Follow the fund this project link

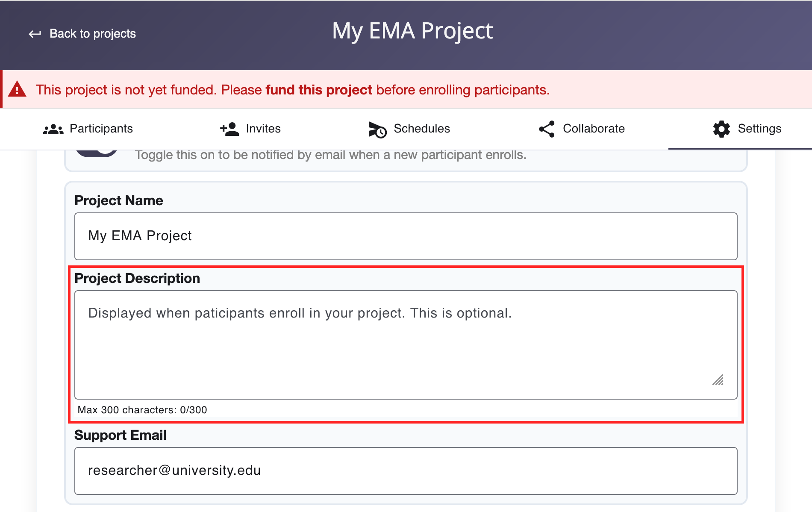(x=319, y=90)
